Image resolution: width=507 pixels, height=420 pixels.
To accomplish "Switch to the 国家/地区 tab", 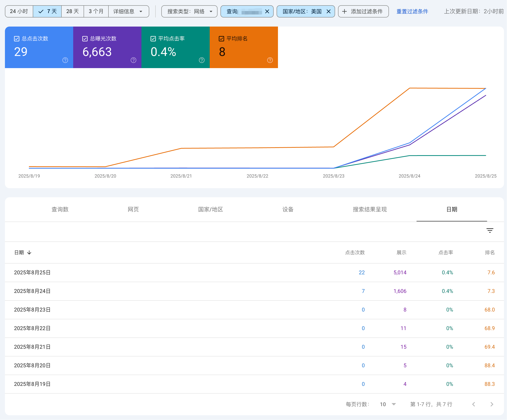I will tap(210, 209).
